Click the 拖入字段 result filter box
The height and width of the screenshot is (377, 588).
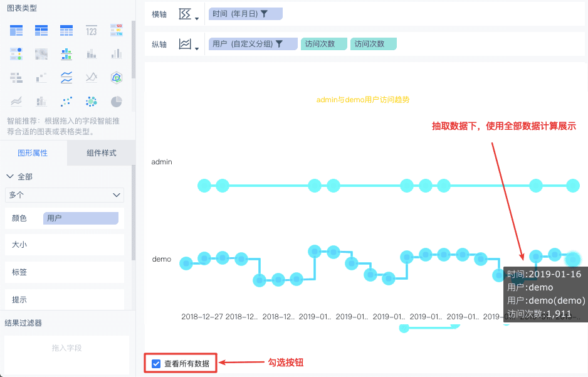(66, 354)
